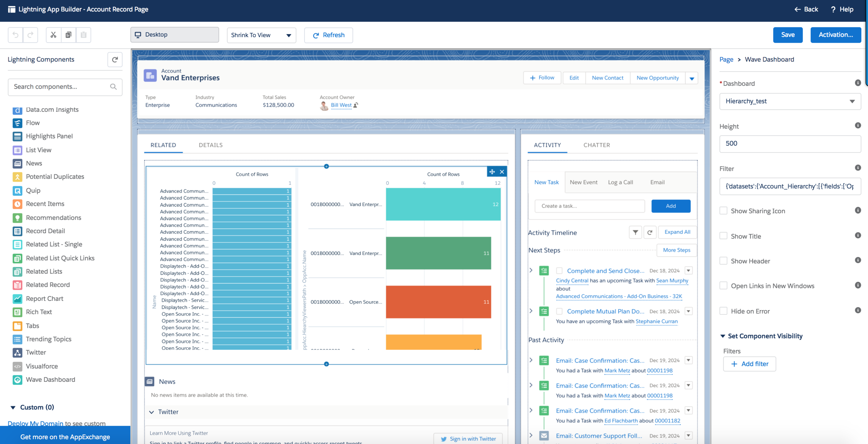This screenshot has width=868, height=444.
Task: Enable Show Title checkbox
Action: [724, 236]
